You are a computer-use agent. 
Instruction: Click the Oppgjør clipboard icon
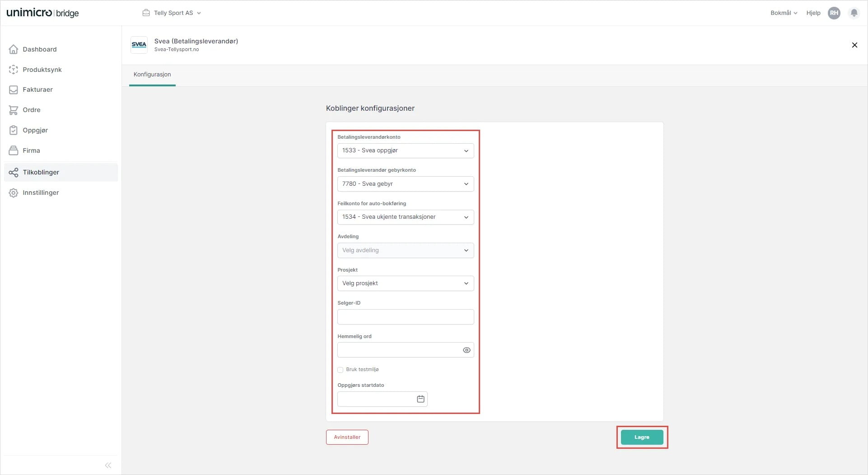click(x=14, y=130)
